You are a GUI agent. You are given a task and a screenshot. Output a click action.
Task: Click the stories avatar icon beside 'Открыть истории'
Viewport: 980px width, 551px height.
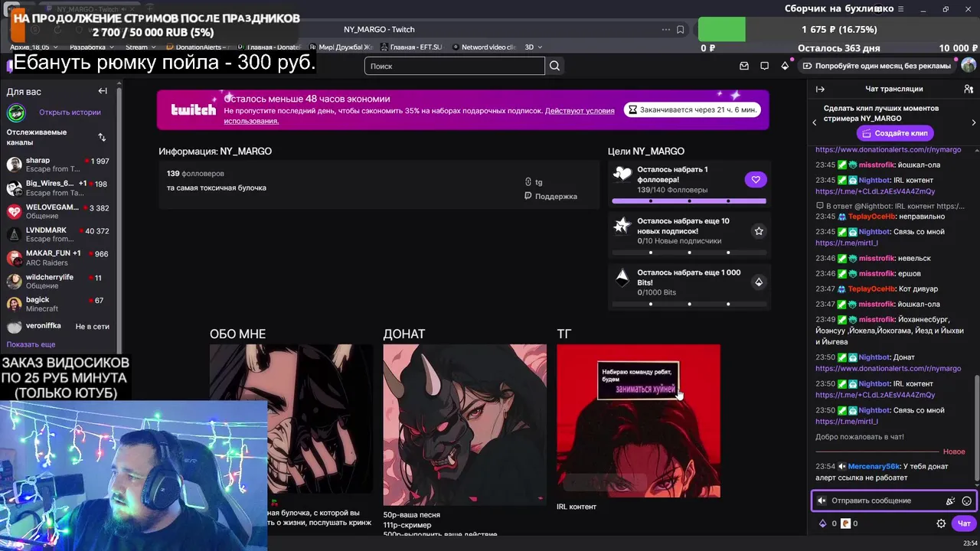click(x=16, y=112)
